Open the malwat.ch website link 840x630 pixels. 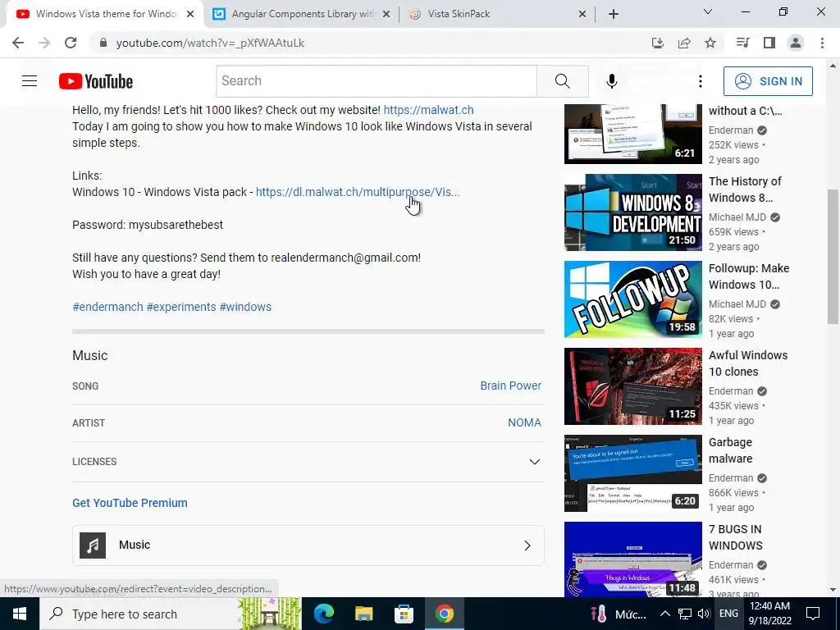pyautogui.click(x=428, y=110)
